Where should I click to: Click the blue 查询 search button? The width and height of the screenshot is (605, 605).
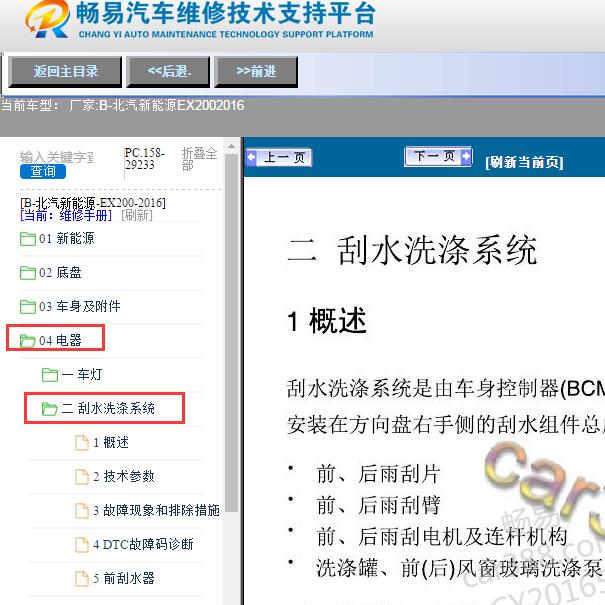tap(43, 171)
